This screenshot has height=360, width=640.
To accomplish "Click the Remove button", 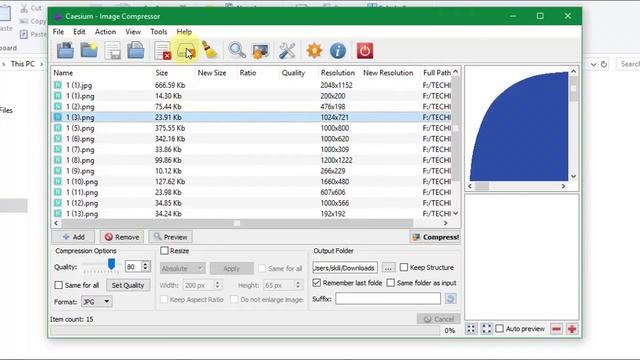I will pos(122,237).
